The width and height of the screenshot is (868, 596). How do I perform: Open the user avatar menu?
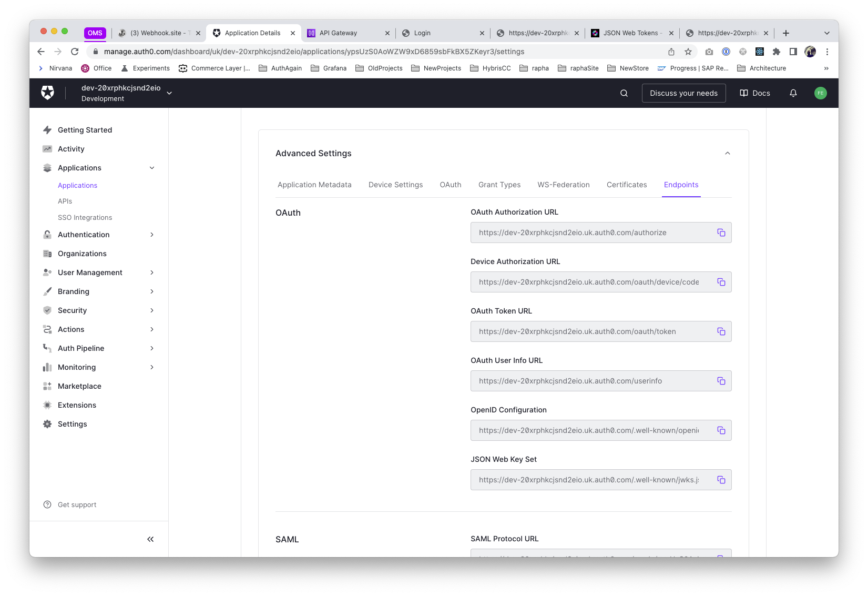pyautogui.click(x=820, y=93)
